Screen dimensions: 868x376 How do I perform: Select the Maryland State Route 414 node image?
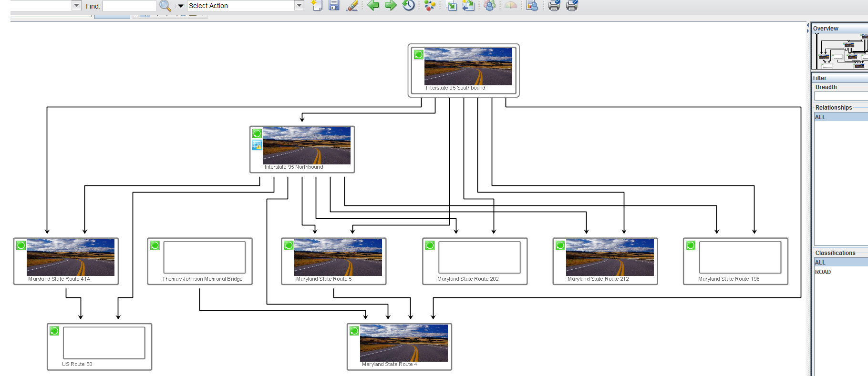point(71,257)
